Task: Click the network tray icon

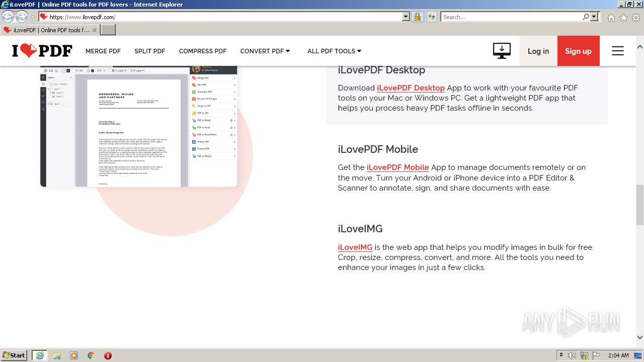Action: (584, 355)
